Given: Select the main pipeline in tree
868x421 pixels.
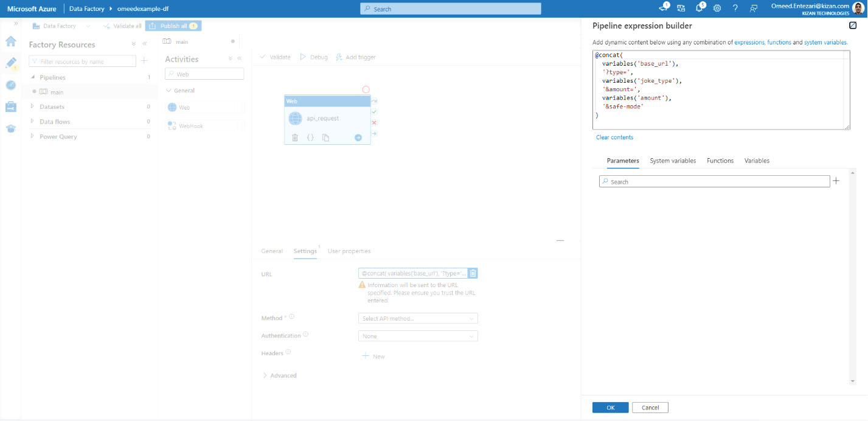Looking at the screenshot, I should click(57, 92).
